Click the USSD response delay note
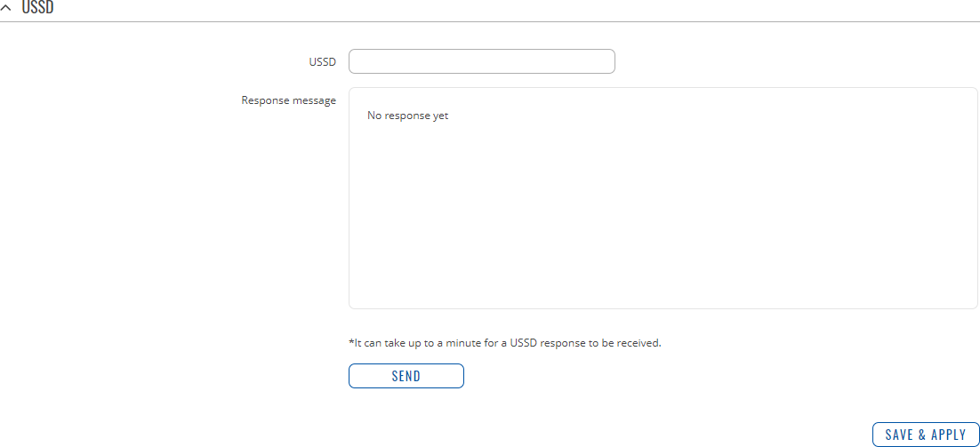This screenshot has width=980, height=447. tap(504, 343)
